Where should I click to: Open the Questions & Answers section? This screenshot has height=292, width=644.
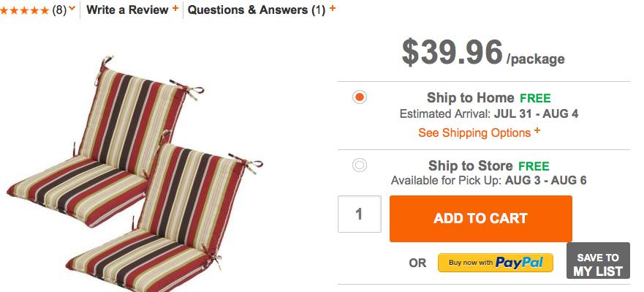[257, 10]
